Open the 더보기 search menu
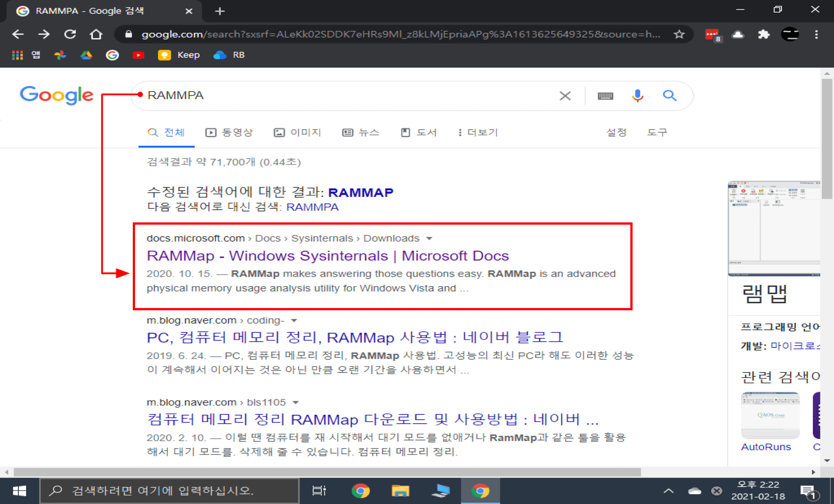Screen dimensions: 834x504 477,132
